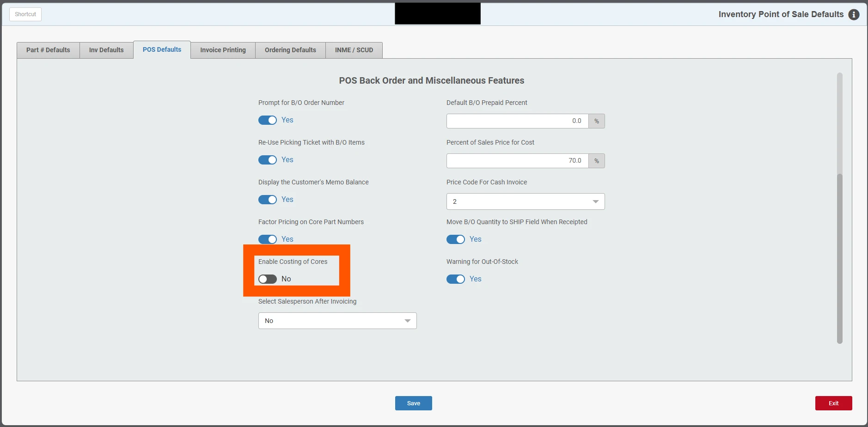Go to INME / SCUD tab
The height and width of the screenshot is (427, 868).
point(354,50)
